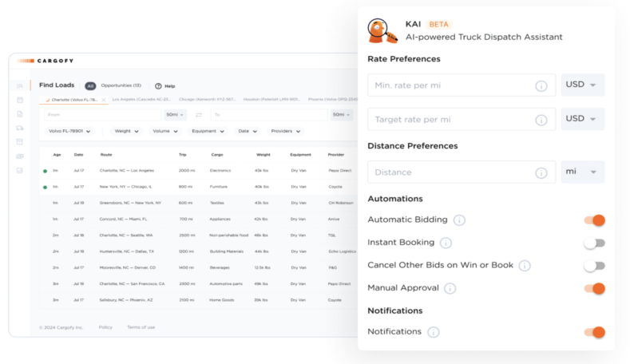The height and width of the screenshot is (364, 630).
Task: Open the calendar icon in left sidebar
Action: click(x=20, y=100)
